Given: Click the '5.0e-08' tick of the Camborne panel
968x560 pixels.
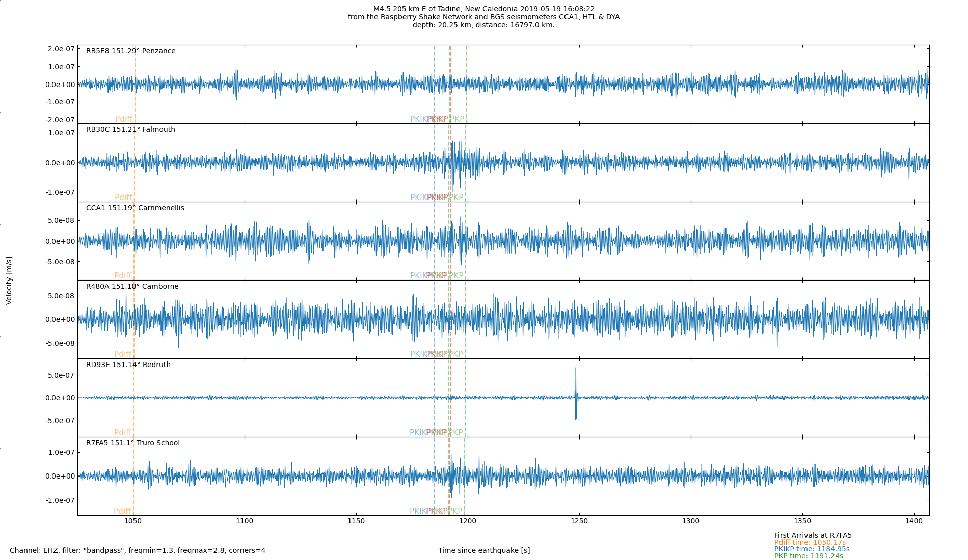Looking at the screenshot, I should tap(61, 296).
